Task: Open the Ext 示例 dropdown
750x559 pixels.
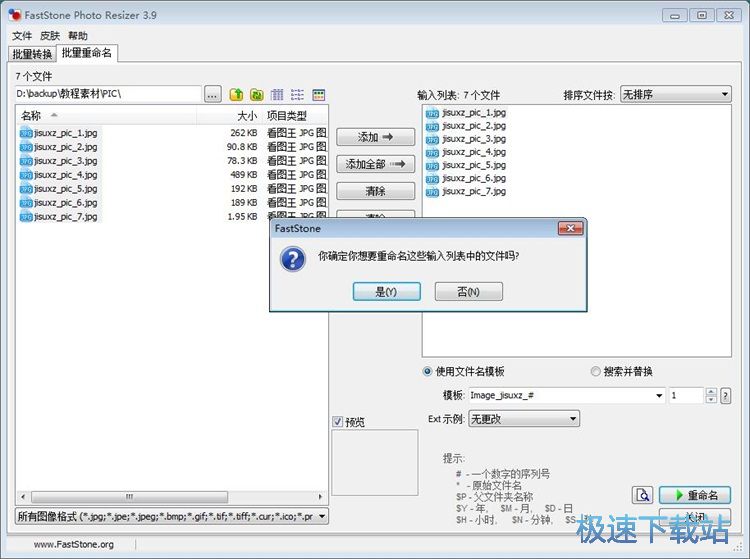Action: tap(524, 419)
